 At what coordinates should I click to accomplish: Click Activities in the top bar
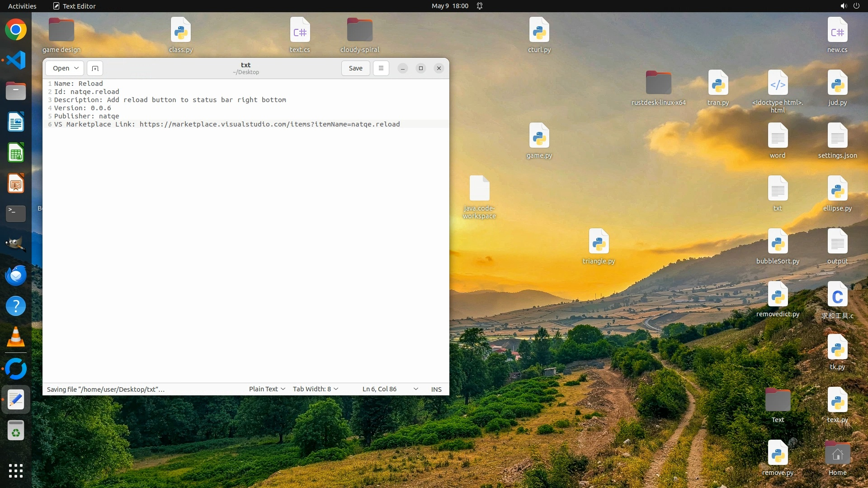coord(22,6)
